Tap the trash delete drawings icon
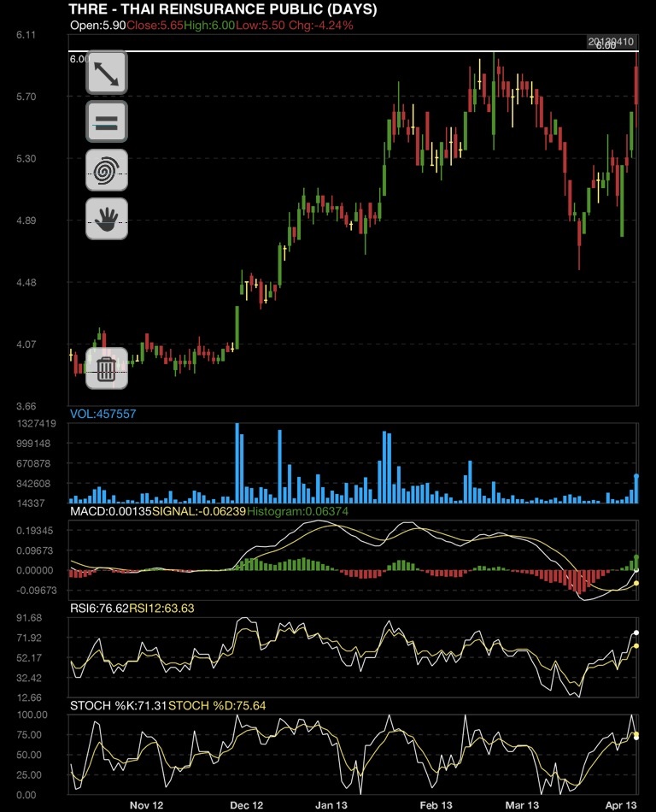 (107, 368)
